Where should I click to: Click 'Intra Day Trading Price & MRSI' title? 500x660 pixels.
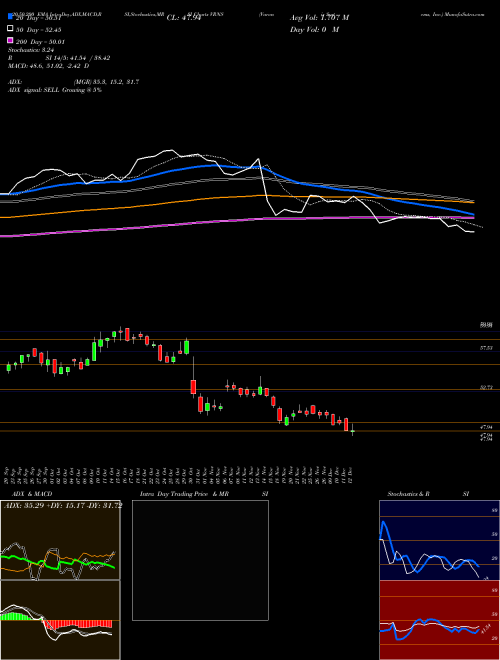click(204, 494)
